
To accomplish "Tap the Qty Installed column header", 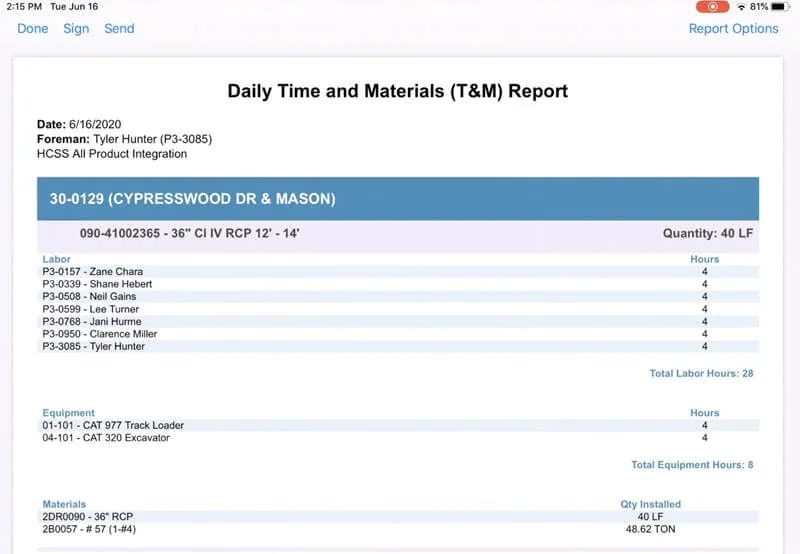I will [651, 504].
